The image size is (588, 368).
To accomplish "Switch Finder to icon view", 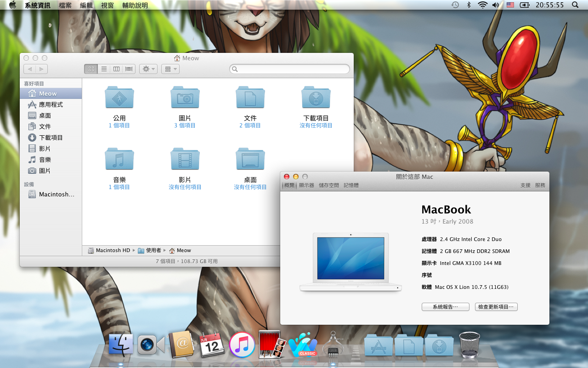I will pos(91,69).
